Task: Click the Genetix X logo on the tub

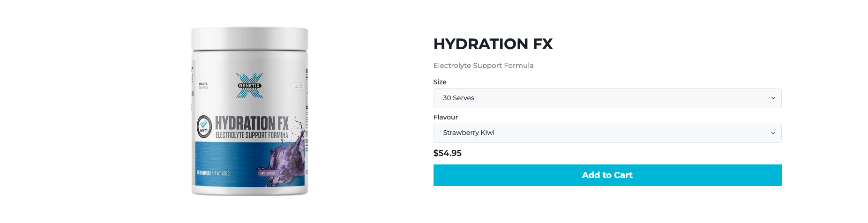Action: [x=249, y=86]
